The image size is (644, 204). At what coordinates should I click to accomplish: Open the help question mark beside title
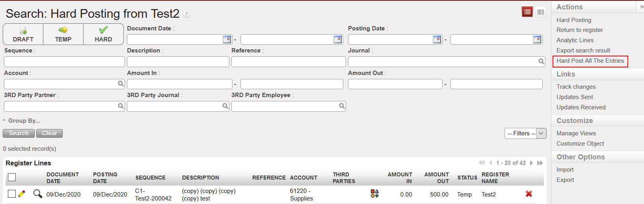click(x=187, y=15)
